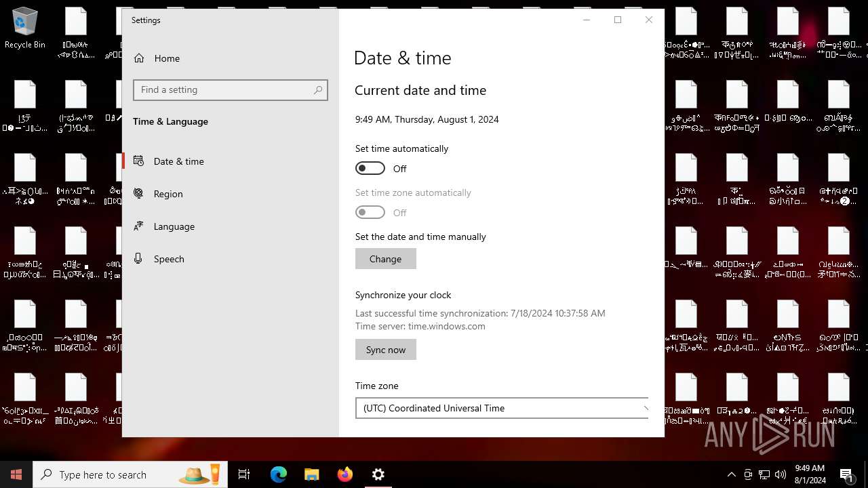
Task: Open the notification center icon
Action: pos(847,474)
